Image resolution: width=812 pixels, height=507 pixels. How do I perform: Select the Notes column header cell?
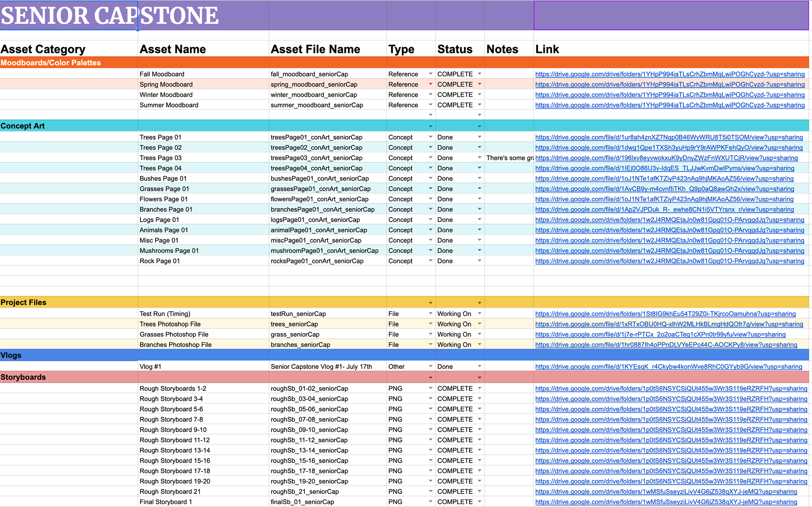tap(509, 49)
